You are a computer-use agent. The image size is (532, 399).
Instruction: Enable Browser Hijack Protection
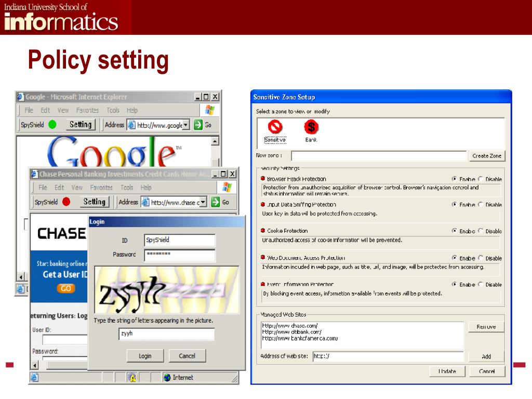coord(454,179)
